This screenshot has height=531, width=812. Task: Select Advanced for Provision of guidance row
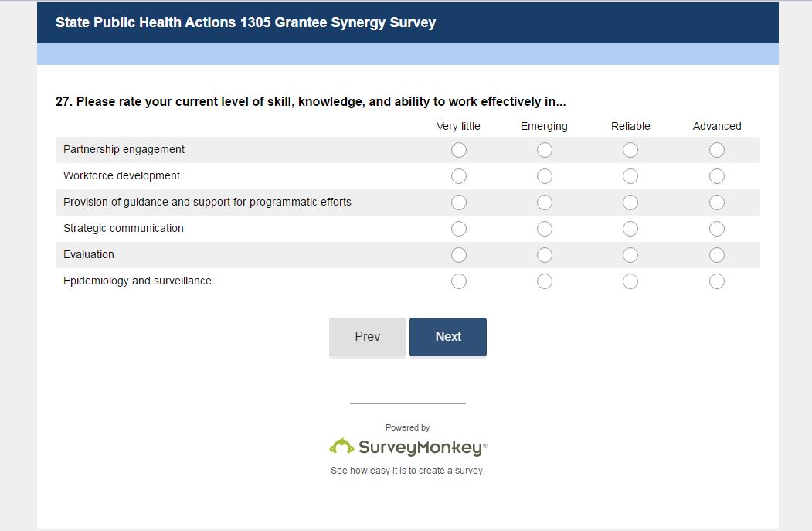pyautogui.click(x=717, y=203)
